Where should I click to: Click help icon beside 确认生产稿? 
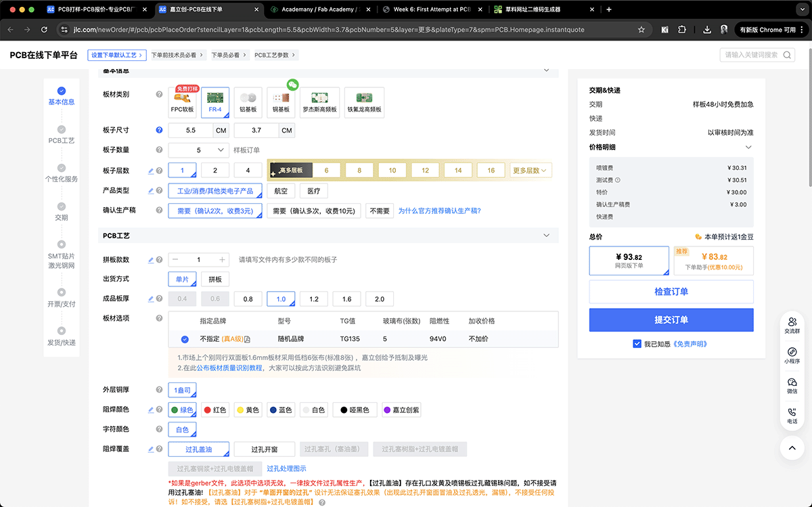159,211
